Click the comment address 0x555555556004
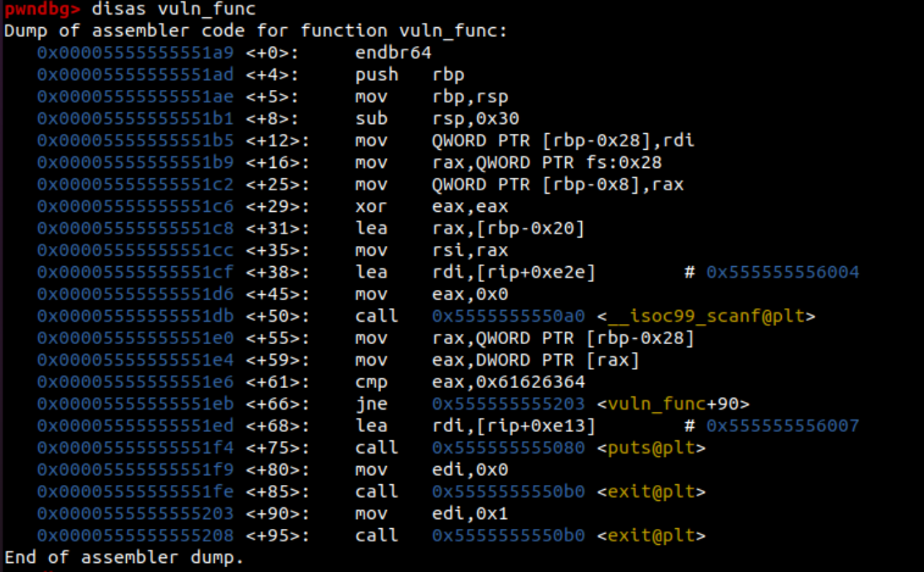 (x=783, y=272)
